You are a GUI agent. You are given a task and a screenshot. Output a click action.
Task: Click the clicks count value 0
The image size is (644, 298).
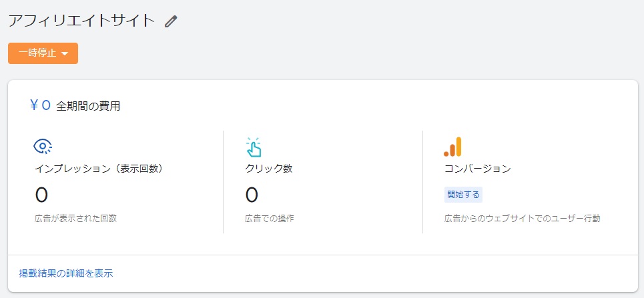pos(252,195)
